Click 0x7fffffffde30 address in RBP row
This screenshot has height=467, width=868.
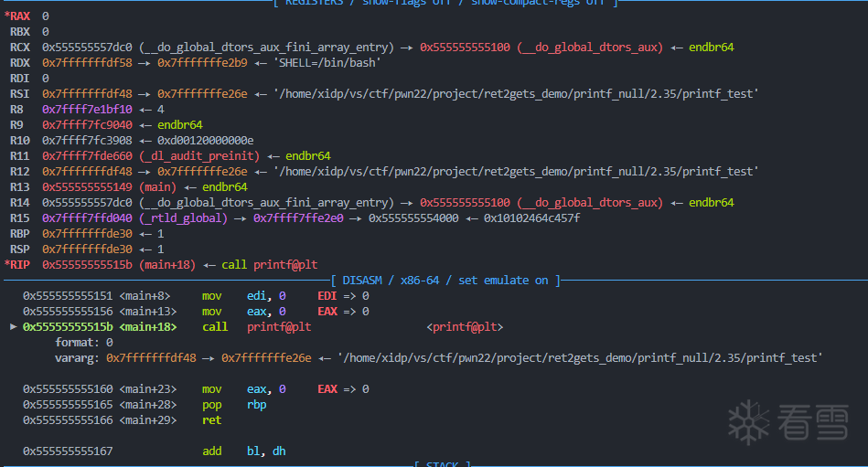point(87,234)
